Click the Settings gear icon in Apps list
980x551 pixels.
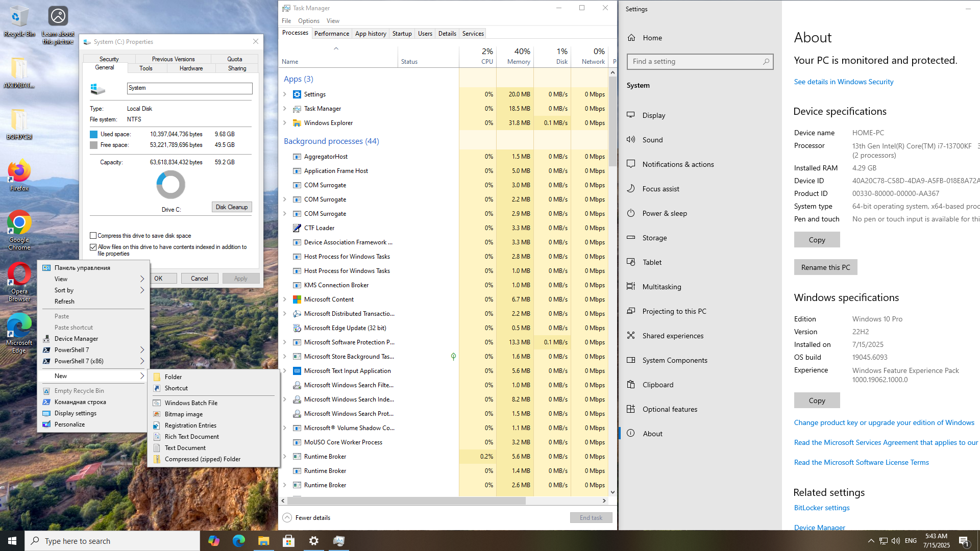pos(297,94)
